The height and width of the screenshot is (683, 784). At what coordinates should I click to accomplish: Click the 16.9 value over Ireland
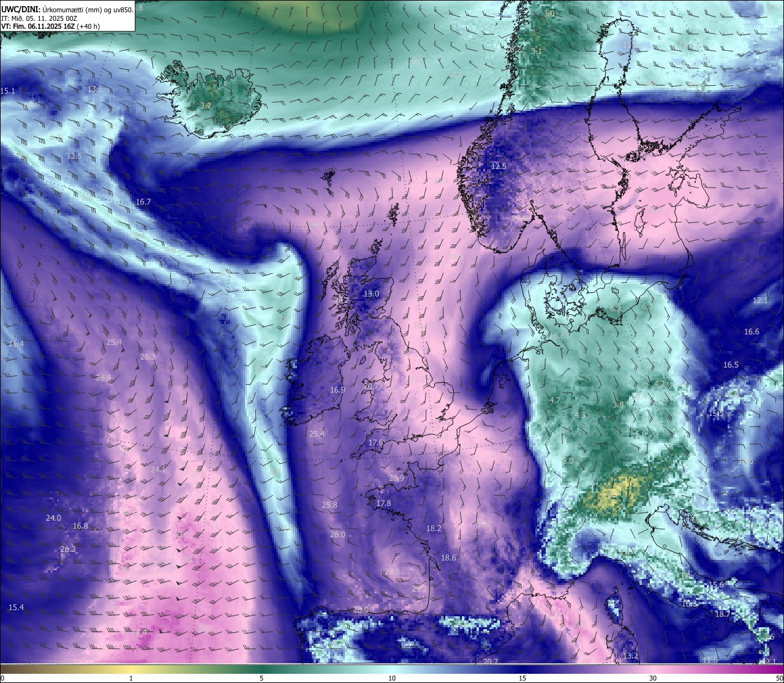pyautogui.click(x=337, y=390)
